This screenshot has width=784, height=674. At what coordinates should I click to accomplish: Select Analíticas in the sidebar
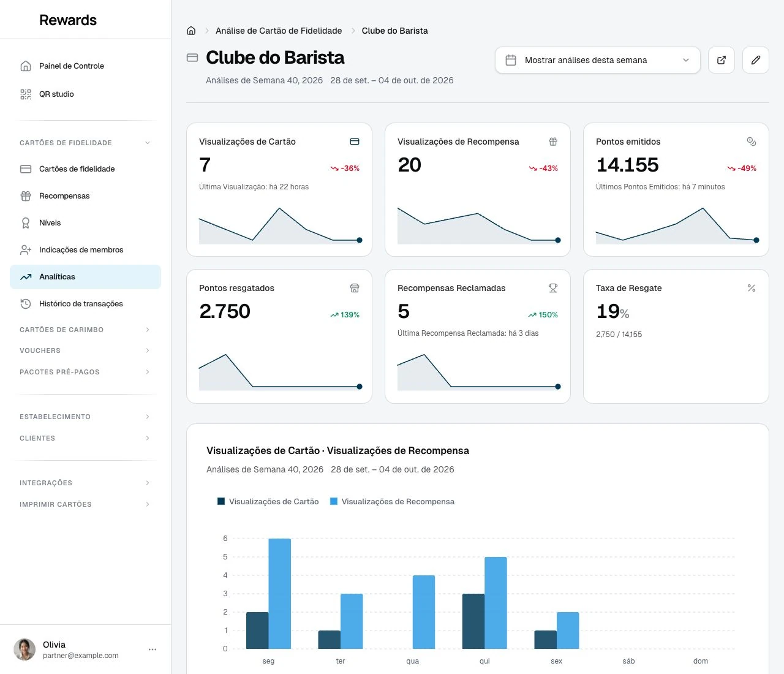85,277
